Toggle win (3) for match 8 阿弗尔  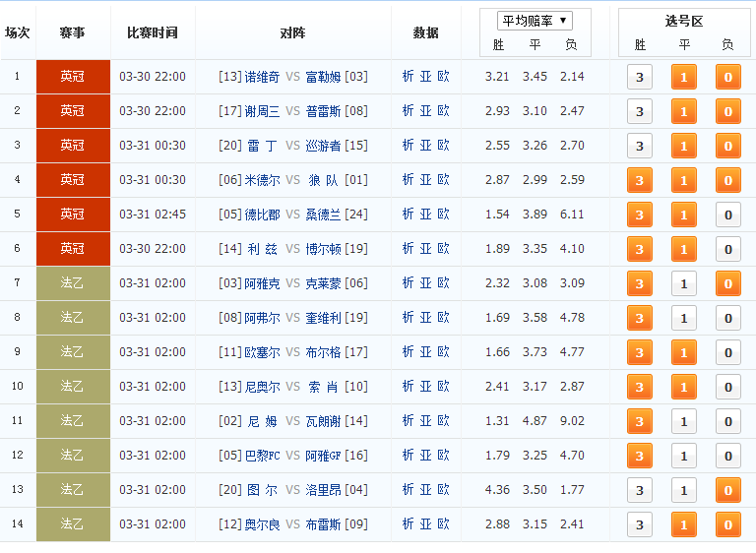pos(639,318)
